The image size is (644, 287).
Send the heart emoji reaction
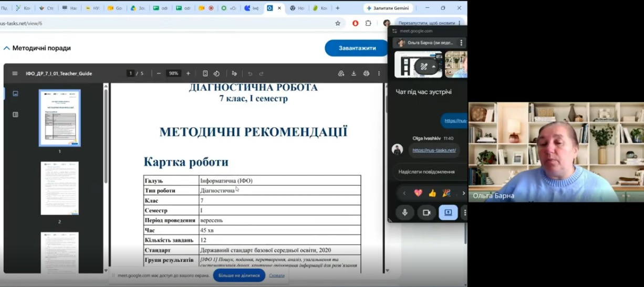[418, 193]
